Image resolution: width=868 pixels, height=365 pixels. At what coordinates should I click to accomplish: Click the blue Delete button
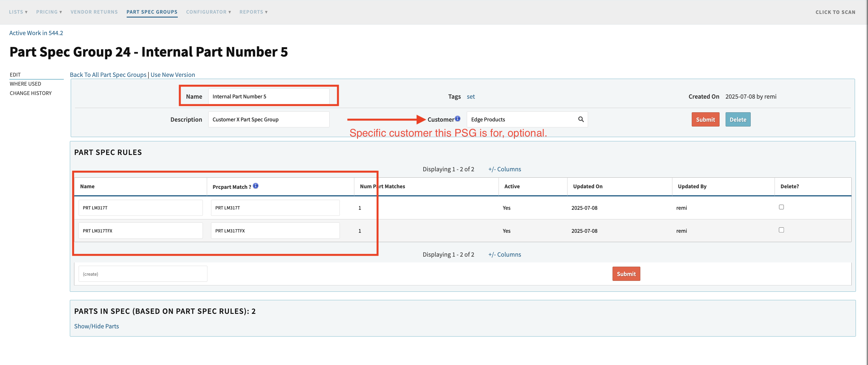point(738,120)
